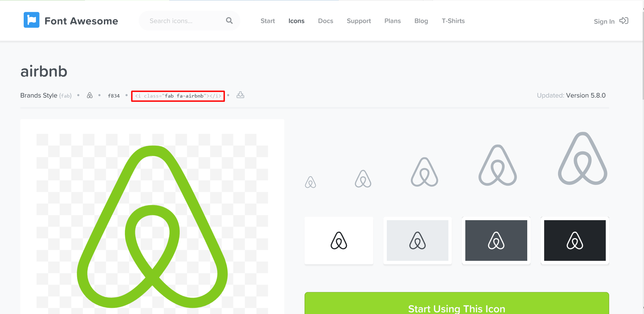Select the second largest airbnb size sample
The image size is (644, 314).
[x=497, y=165]
